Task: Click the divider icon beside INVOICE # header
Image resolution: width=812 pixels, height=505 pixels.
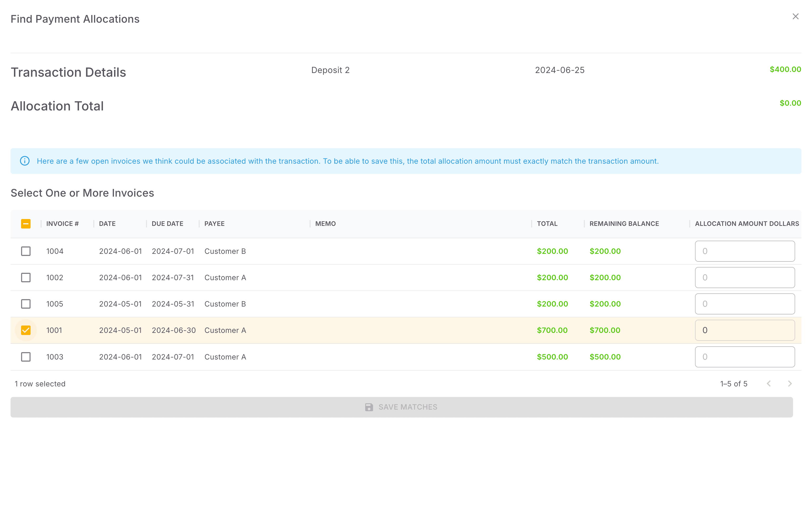Action: tap(41, 224)
